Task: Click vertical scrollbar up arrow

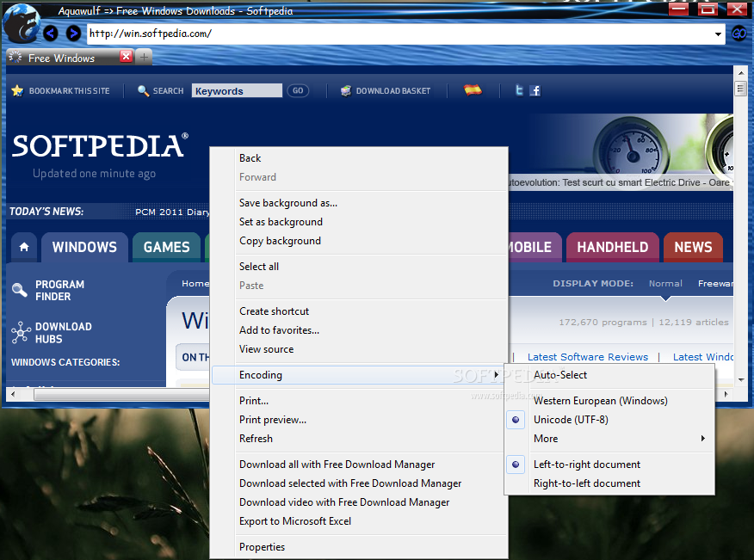Action: [x=740, y=73]
